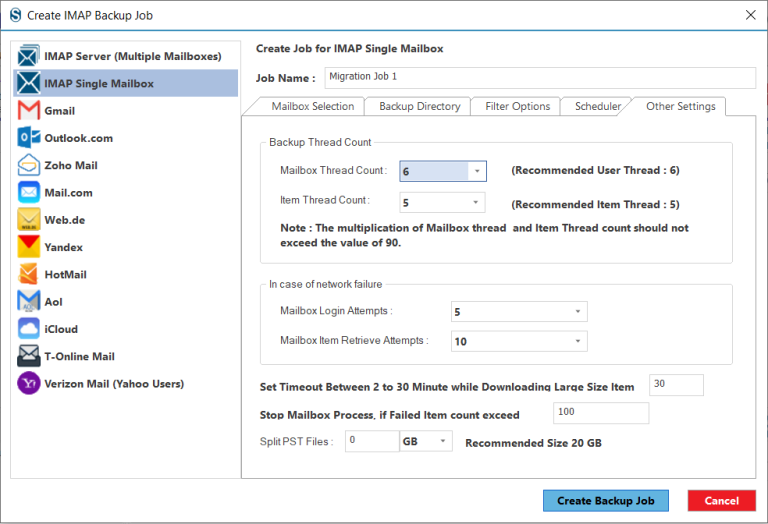Image resolution: width=768 pixels, height=524 pixels.
Task: Switch to the Filter Options tab
Action: (517, 106)
